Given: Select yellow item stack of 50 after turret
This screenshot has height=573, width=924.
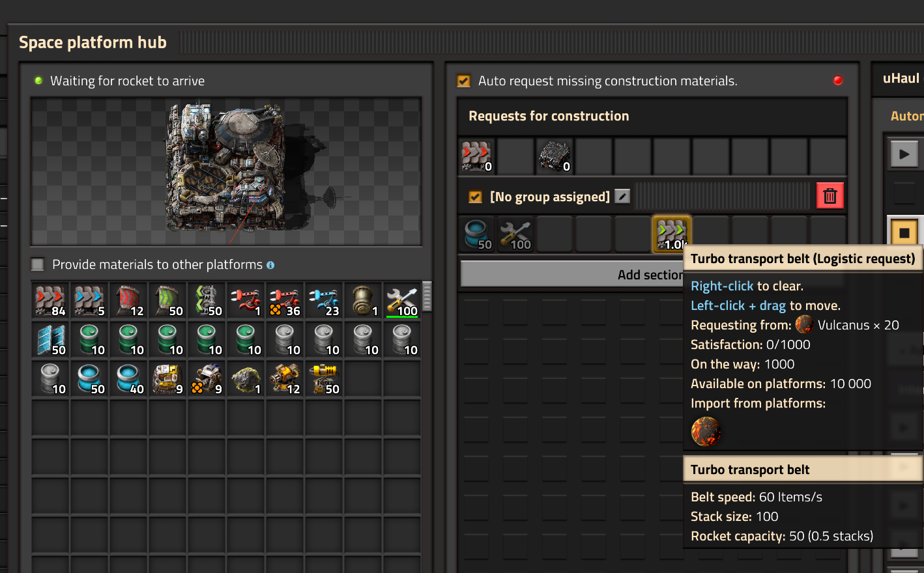Looking at the screenshot, I should point(324,379).
